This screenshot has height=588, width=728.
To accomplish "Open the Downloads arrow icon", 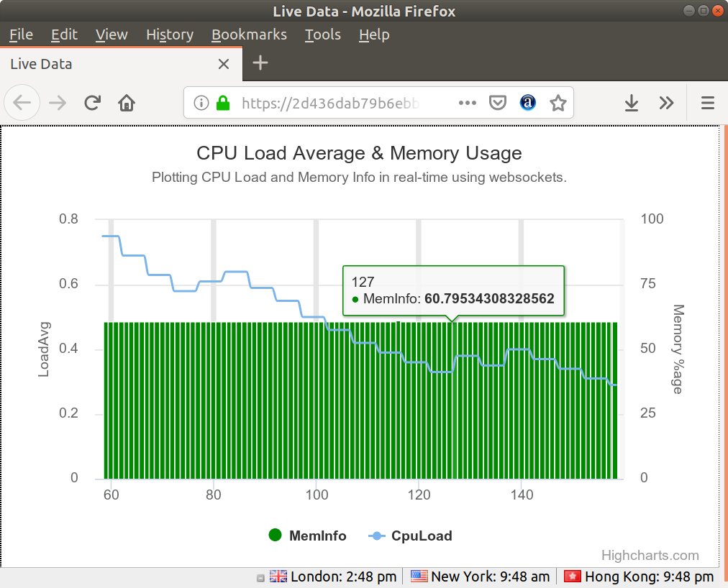I will (x=631, y=104).
